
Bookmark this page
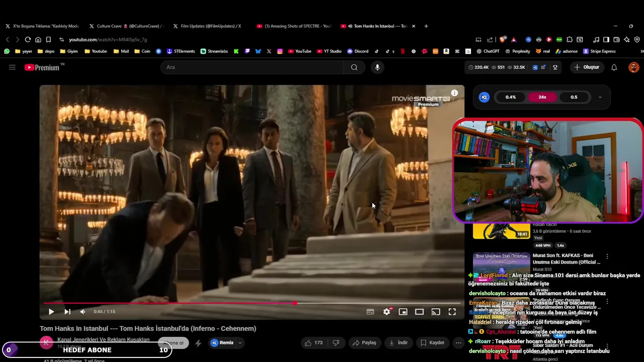tap(48, 39)
